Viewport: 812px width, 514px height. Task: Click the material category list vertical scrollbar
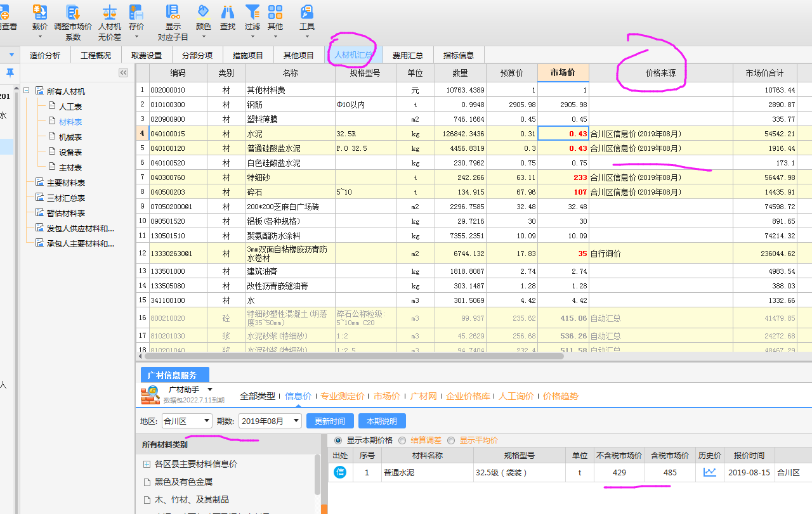click(x=317, y=475)
